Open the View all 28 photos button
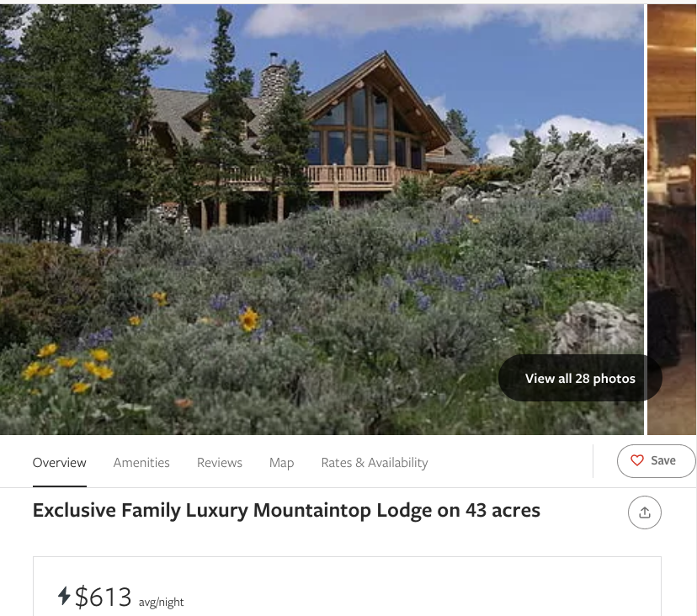Image resolution: width=697 pixels, height=616 pixels. pyautogui.click(x=580, y=378)
